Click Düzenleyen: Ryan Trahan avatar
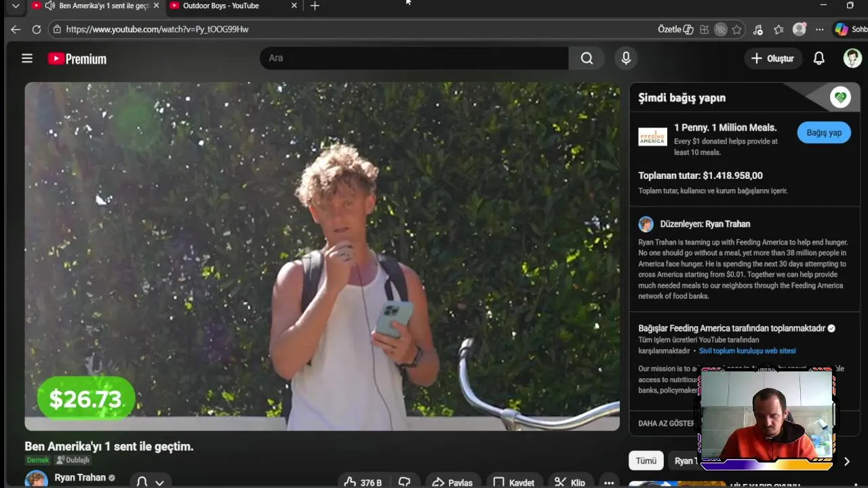Viewport: 868px width, 488px height. click(x=646, y=224)
